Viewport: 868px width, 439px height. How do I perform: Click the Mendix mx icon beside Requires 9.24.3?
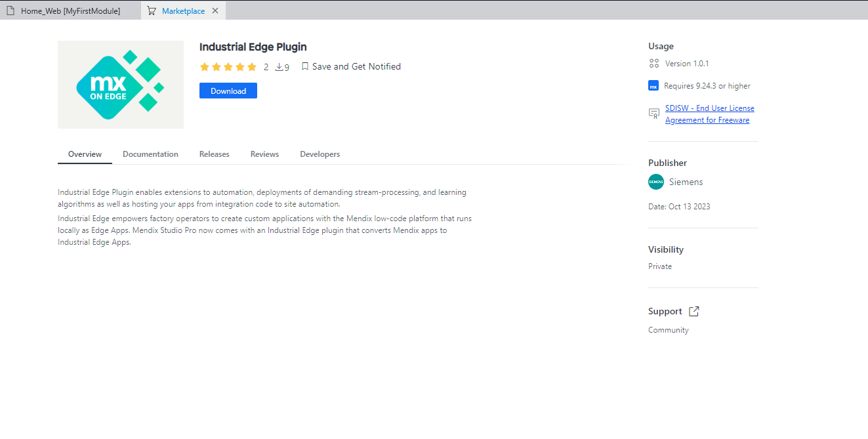[653, 86]
